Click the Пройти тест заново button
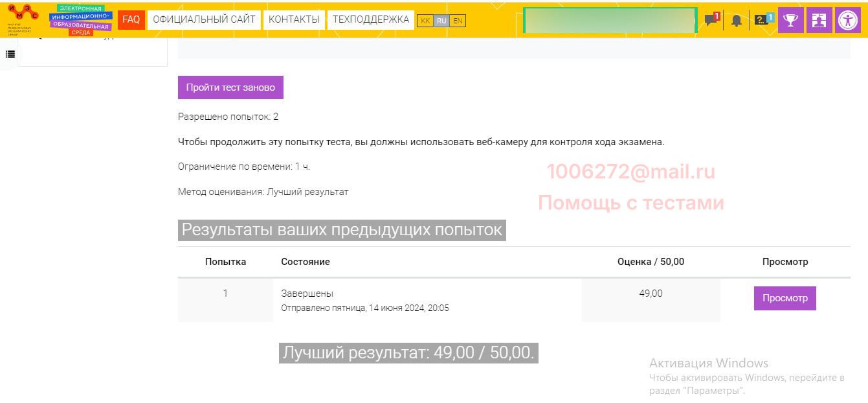The image size is (868, 403). click(x=230, y=87)
